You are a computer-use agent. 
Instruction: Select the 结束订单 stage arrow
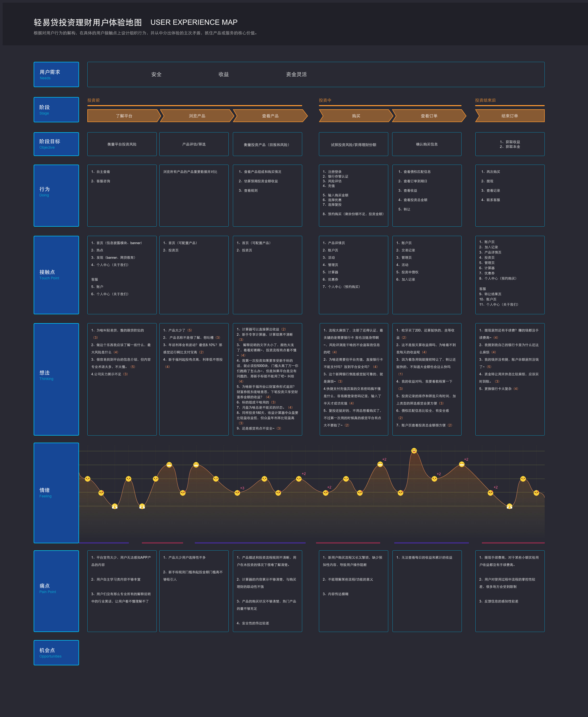click(510, 116)
